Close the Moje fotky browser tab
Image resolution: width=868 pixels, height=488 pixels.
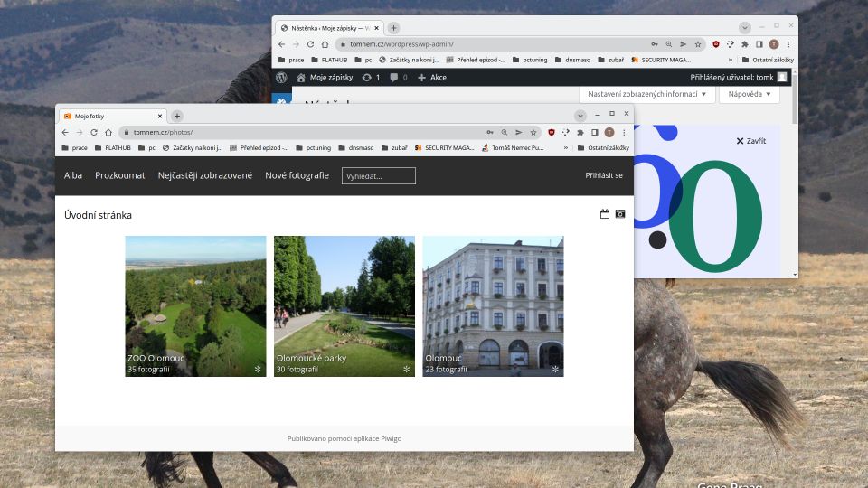160,117
